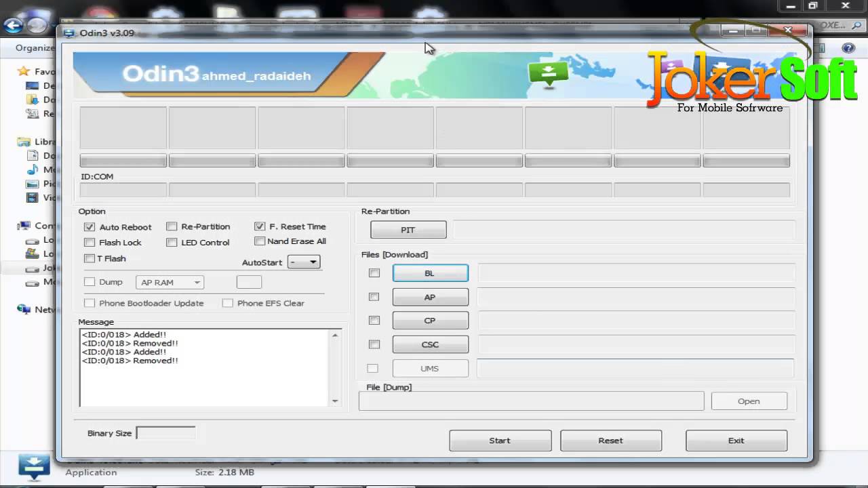The image size is (868, 488).
Task: Select Favorites star in Explorer sidebar
Action: tap(24, 71)
